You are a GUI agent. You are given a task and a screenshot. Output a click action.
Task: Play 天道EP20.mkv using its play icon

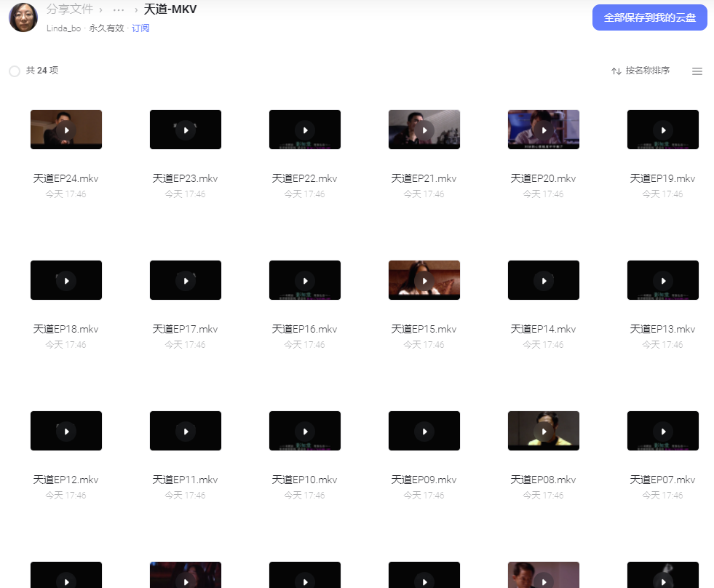point(544,130)
